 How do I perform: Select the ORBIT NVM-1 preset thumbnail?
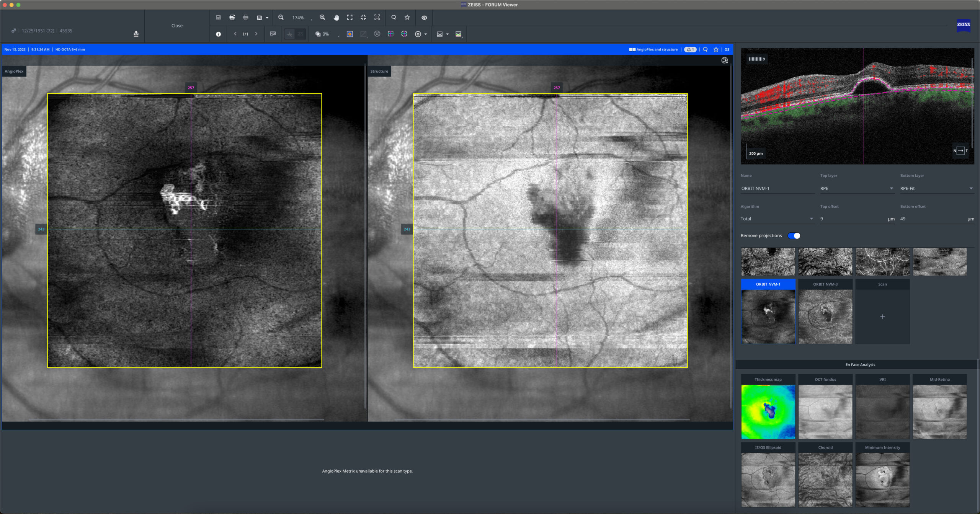click(768, 311)
